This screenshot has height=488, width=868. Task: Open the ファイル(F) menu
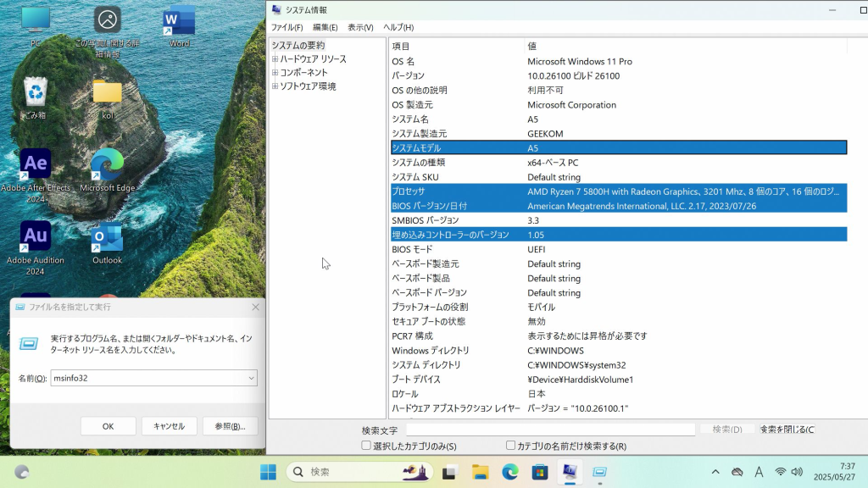coord(287,27)
